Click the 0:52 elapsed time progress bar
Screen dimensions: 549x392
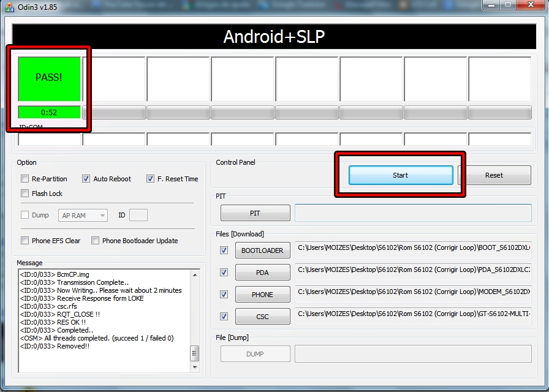tap(49, 112)
